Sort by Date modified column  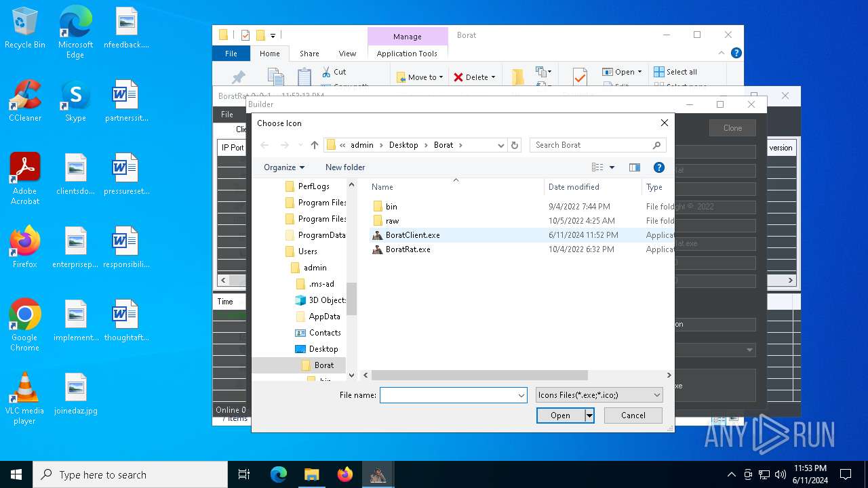coord(593,187)
